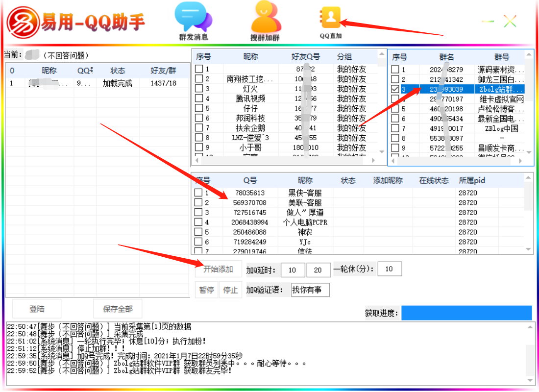This screenshot has width=539, height=392.
Task: Click account list 好友/群 column header
Action: [163, 71]
